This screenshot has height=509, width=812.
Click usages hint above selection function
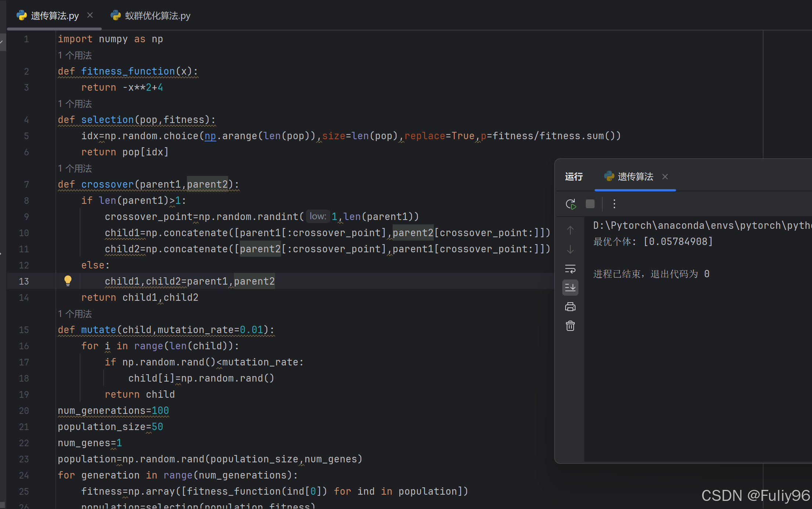coord(75,104)
